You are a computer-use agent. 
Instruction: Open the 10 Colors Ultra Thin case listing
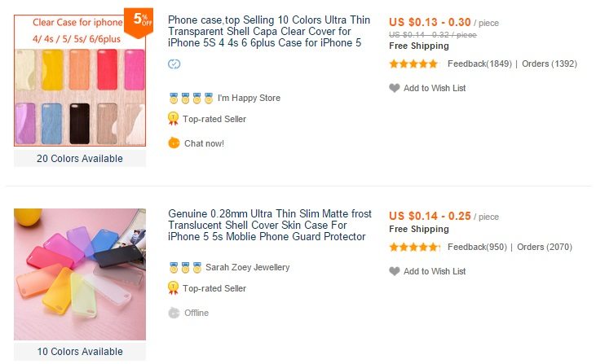(x=264, y=31)
